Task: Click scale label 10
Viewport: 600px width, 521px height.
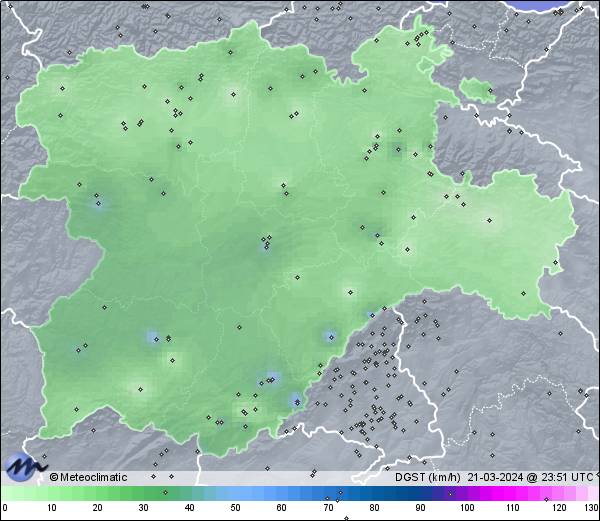Action: [x=52, y=508]
